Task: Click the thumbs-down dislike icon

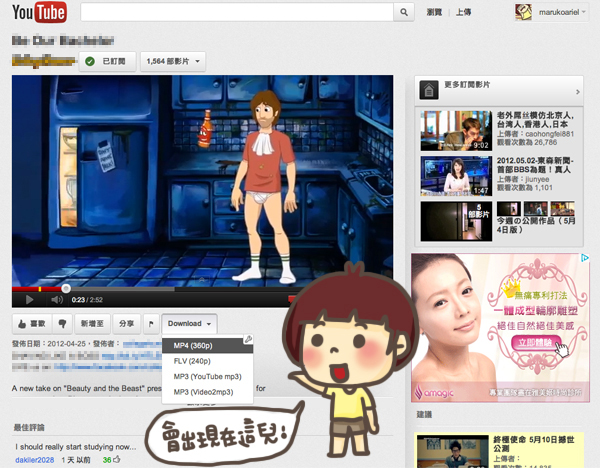Action: [62, 324]
